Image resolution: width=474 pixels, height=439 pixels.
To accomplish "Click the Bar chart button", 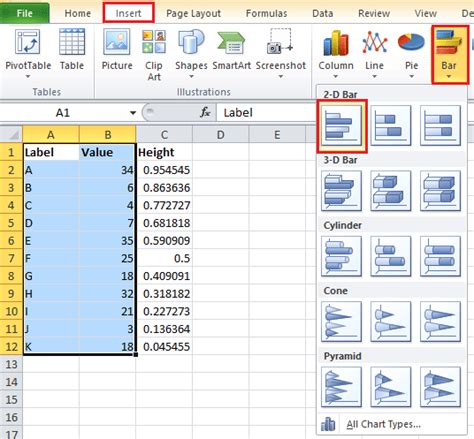I will pos(449,55).
